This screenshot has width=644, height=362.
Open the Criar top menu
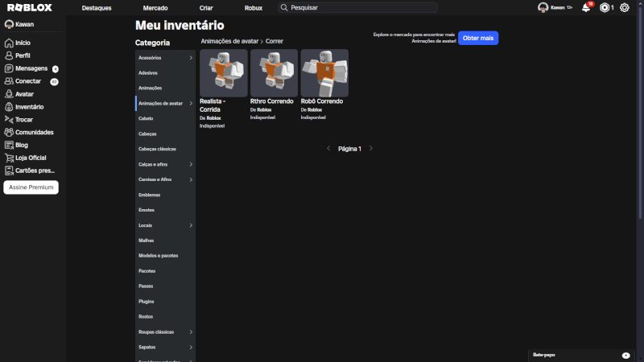tap(206, 8)
